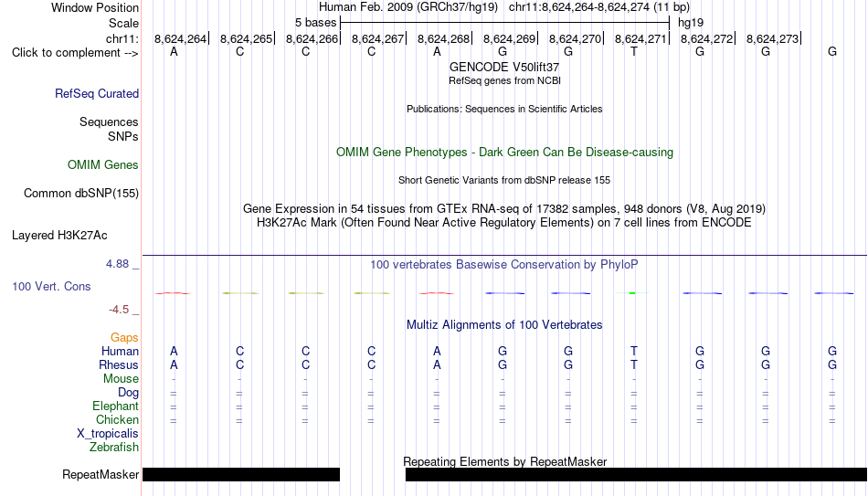The width and height of the screenshot is (868, 496).
Task: Click the '5 bases' scale label
Action: point(315,23)
